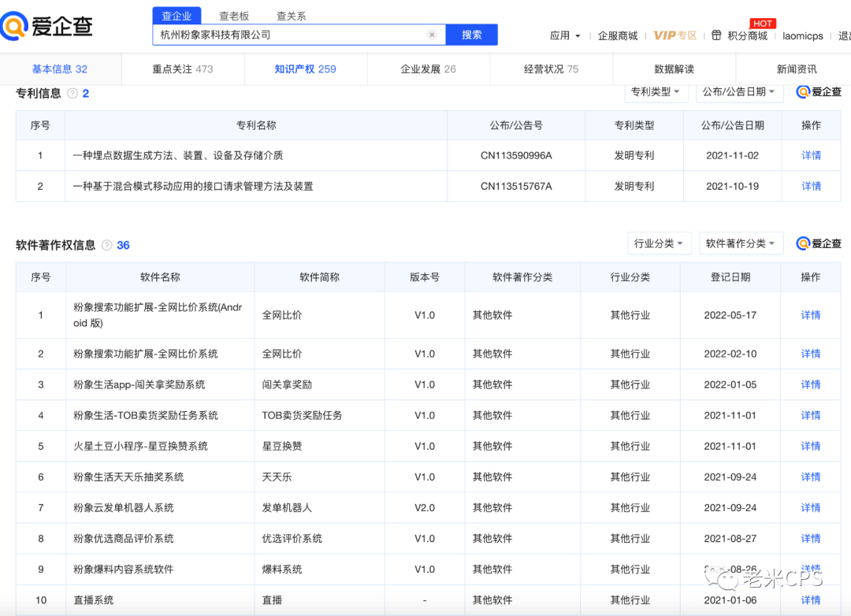Click the 爱企查 logo at top left
Screen dimensions: 851x616
[x=46, y=26]
